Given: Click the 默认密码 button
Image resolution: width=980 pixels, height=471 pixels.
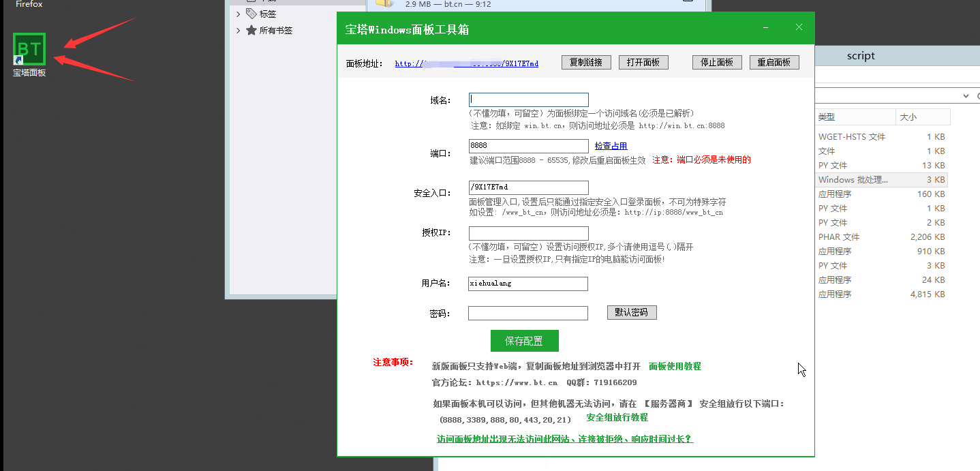Looking at the screenshot, I should [x=632, y=312].
